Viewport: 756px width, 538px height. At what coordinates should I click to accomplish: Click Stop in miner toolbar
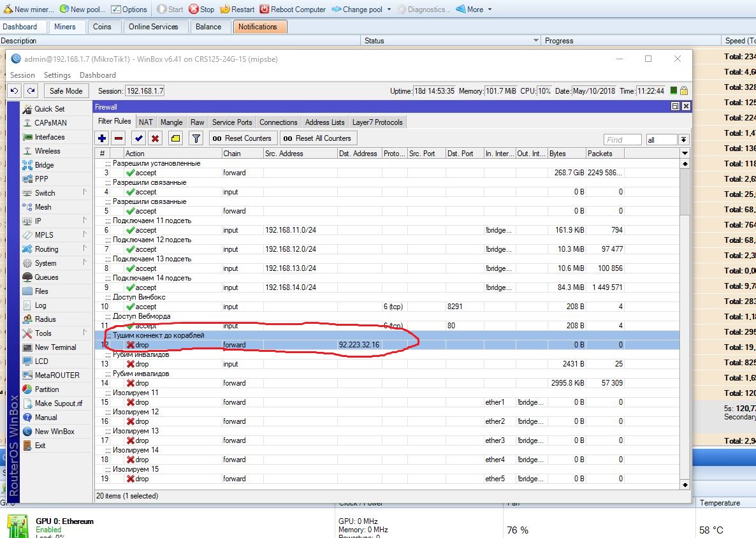click(x=201, y=9)
